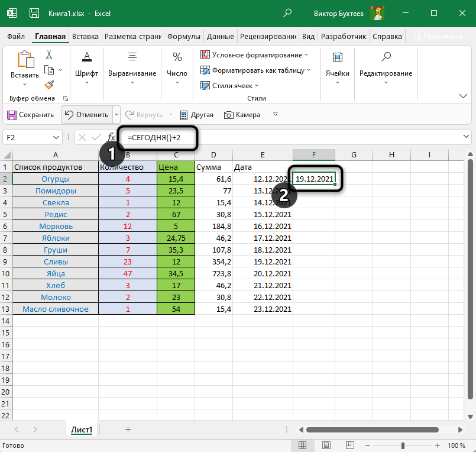Click the Format Painter brush icon

coord(49,85)
